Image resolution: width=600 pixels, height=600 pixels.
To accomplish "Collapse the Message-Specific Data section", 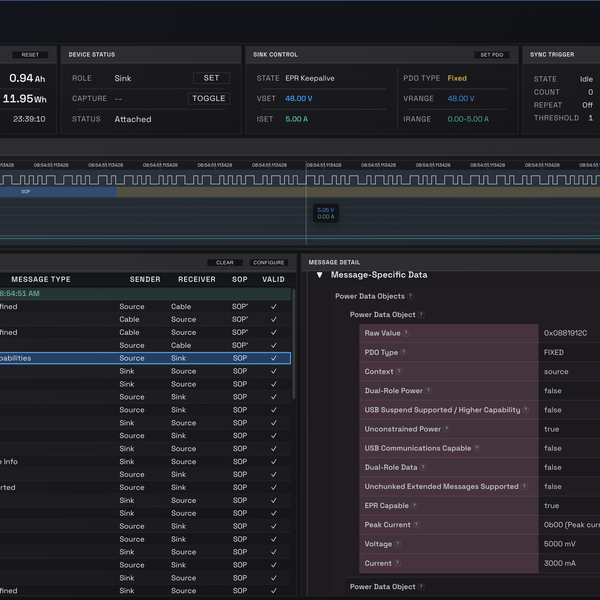I will point(320,275).
